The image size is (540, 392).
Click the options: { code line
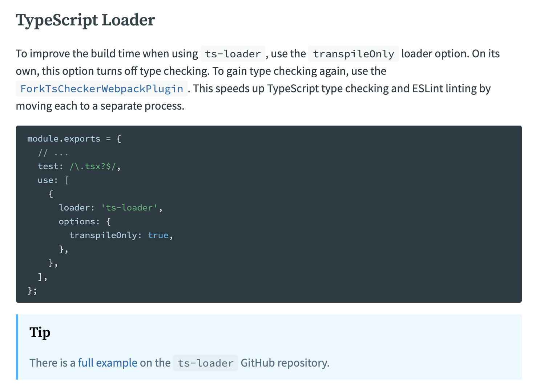click(x=85, y=221)
